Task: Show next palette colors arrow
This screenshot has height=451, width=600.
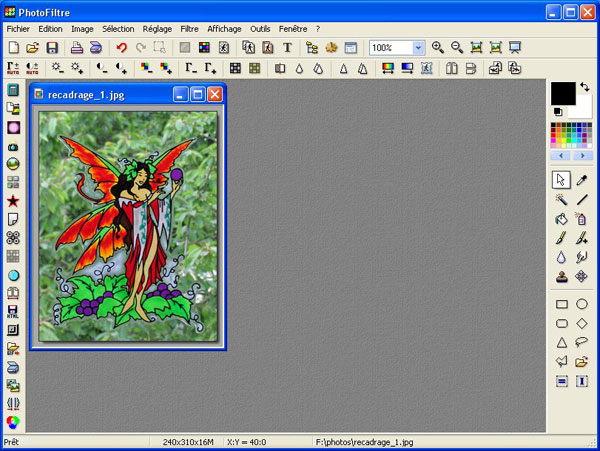Action: coord(582,156)
